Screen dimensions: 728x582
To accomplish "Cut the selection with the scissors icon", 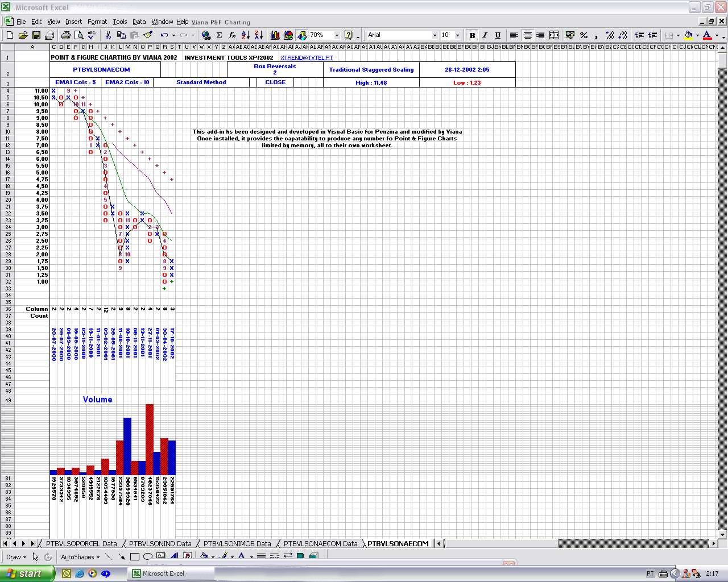I will 108,35.
